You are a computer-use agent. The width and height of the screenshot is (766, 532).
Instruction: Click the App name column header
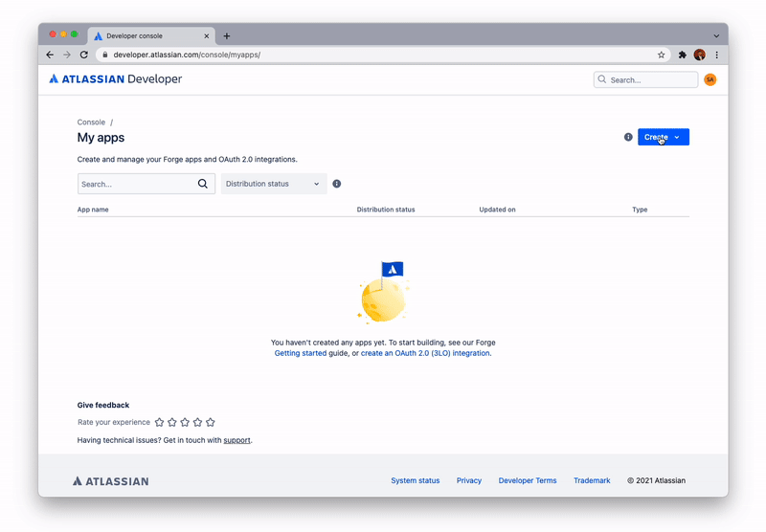tap(93, 210)
